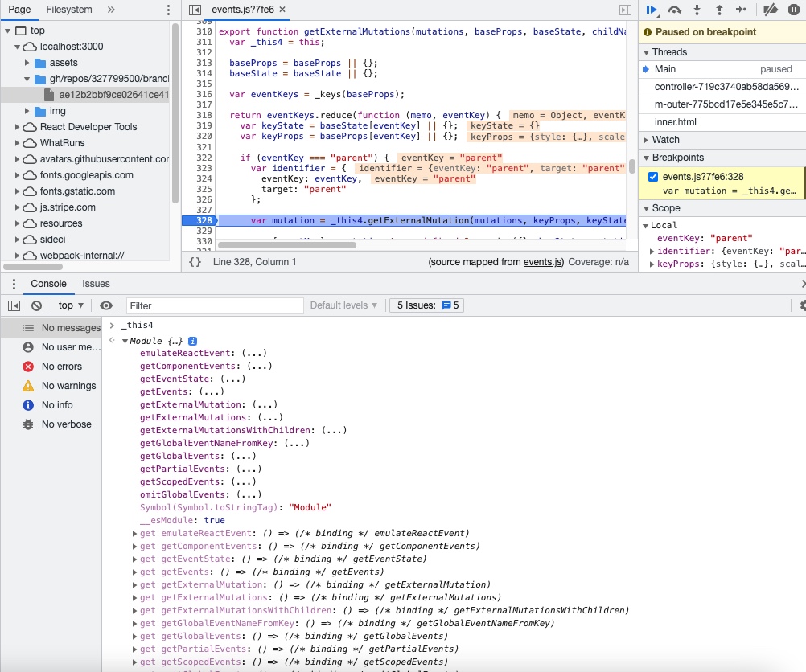Show only errors in console sidebar
Viewport: 806px width, 672px height.
coord(51,367)
